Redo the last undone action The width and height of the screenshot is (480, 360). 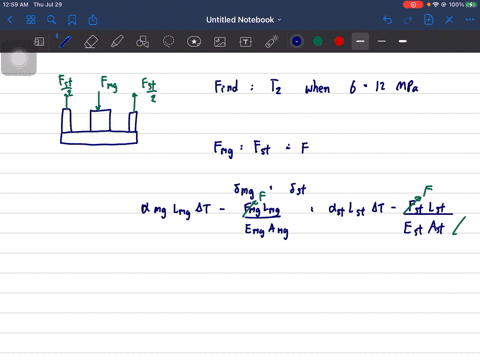[408, 20]
